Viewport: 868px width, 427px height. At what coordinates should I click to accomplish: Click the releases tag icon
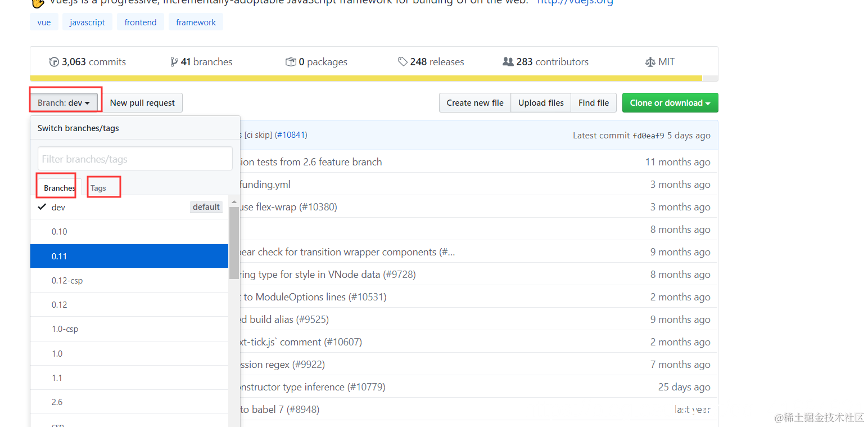403,62
